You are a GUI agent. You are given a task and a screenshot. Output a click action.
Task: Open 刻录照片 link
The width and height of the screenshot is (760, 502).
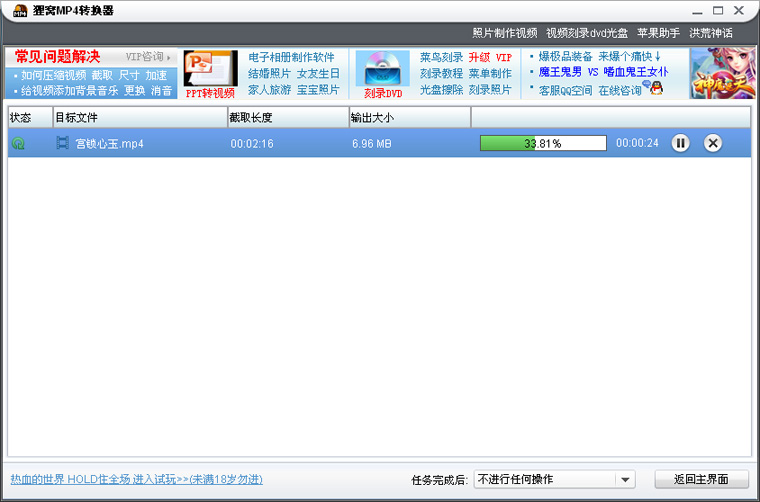[x=490, y=90]
